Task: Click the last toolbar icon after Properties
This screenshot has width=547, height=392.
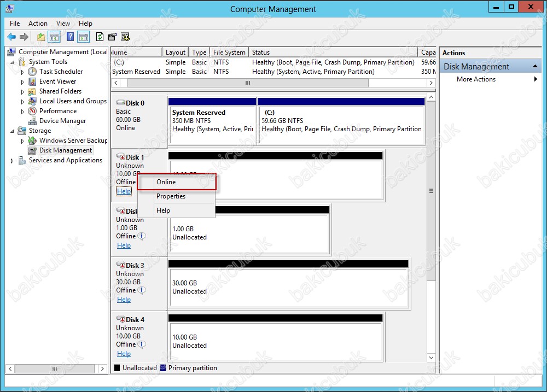Action: (125, 37)
